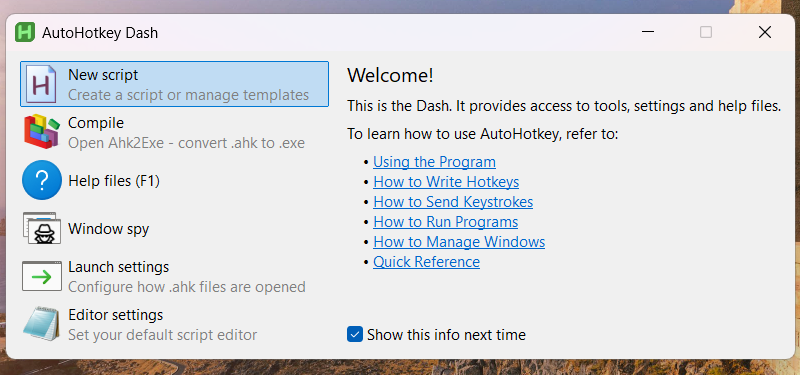Viewport: 800px width, 375px height.
Task: Click 'Create a script or manage templates' text
Action: pos(188,95)
